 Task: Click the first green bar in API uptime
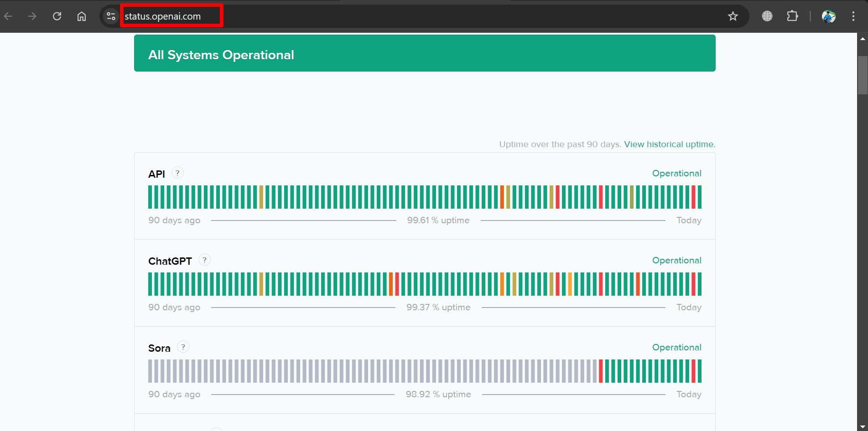point(150,197)
